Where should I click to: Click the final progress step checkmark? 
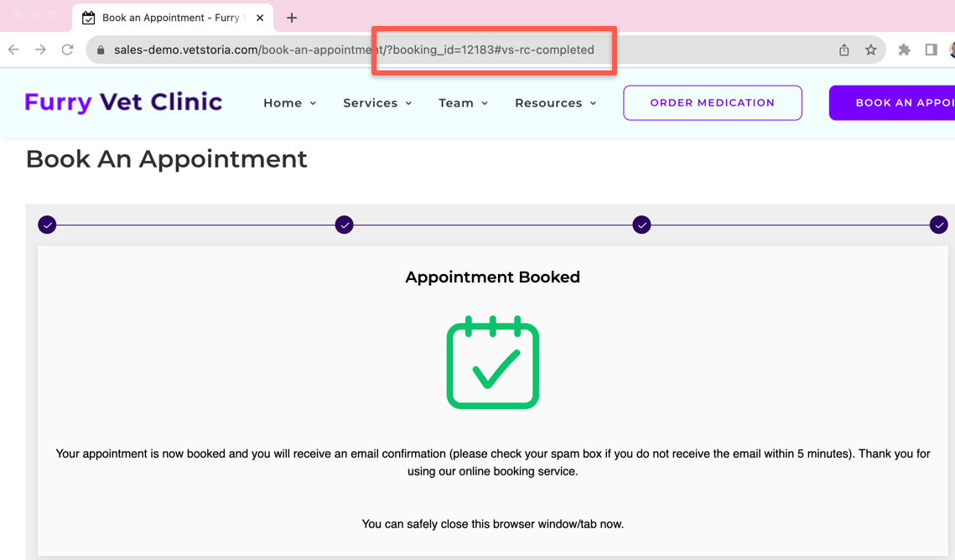938,225
